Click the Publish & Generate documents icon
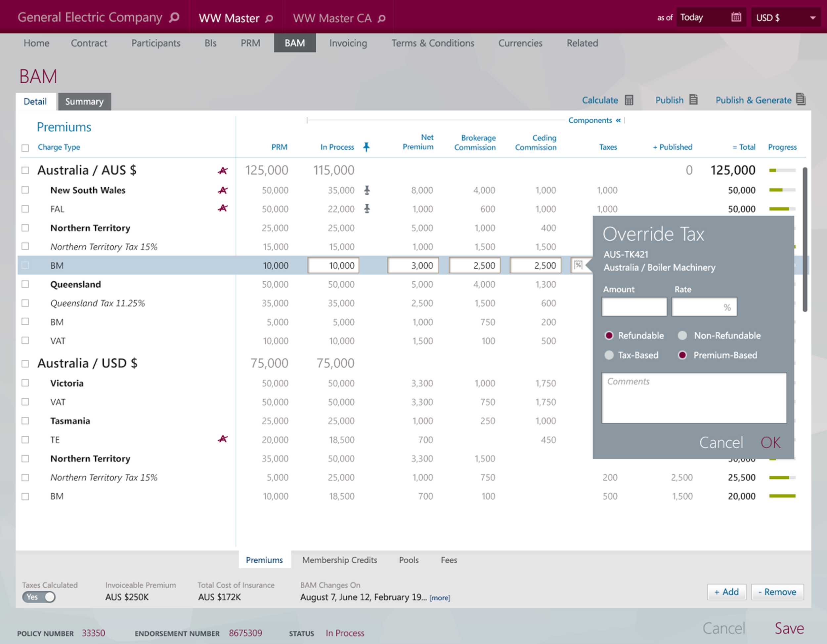Screen dimensions: 827x644 click(801, 100)
